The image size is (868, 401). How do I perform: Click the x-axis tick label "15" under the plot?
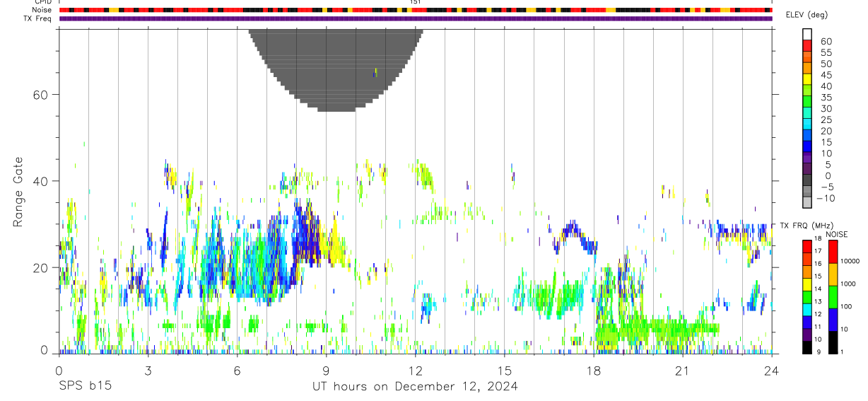pyautogui.click(x=505, y=371)
